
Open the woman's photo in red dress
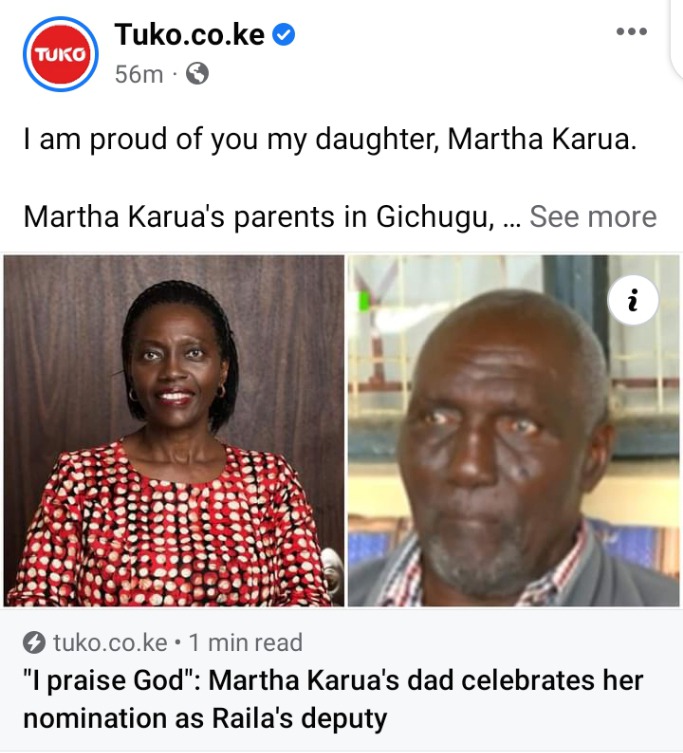click(x=174, y=430)
